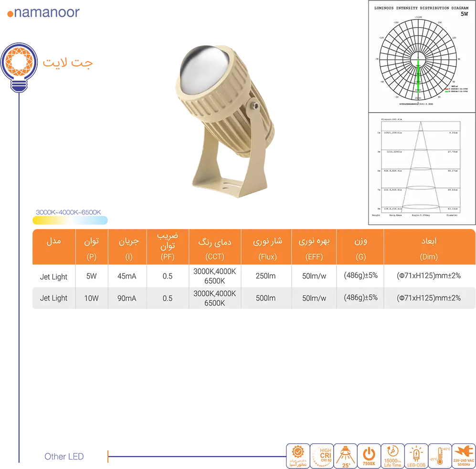Click the High CRI 80 icon
Viewport: 476px width, 469px height.
click(x=321, y=456)
